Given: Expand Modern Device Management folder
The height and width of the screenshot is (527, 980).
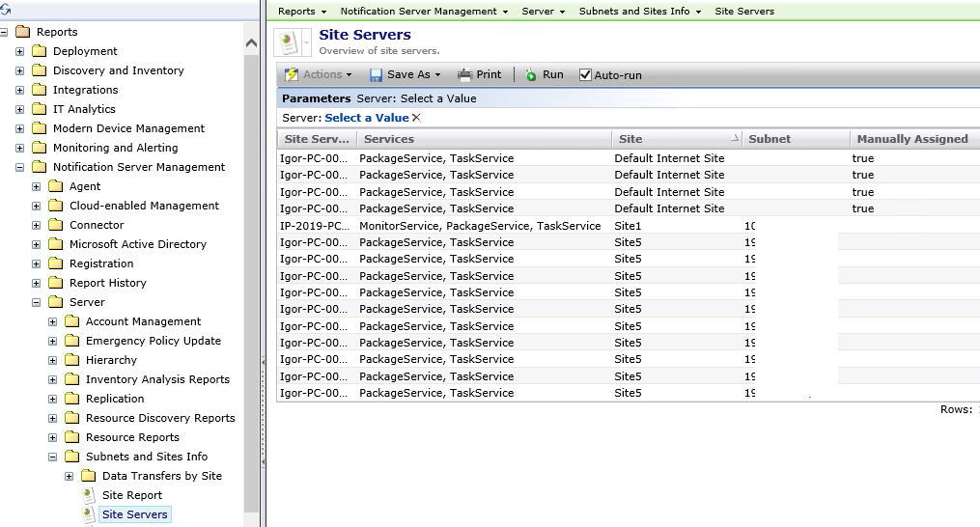Looking at the screenshot, I should tap(19, 128).
